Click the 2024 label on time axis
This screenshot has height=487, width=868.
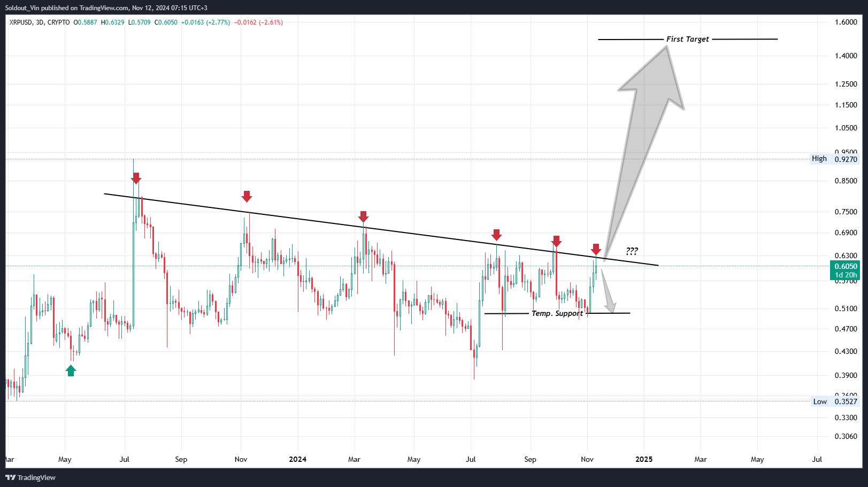(x=297, y=459)
